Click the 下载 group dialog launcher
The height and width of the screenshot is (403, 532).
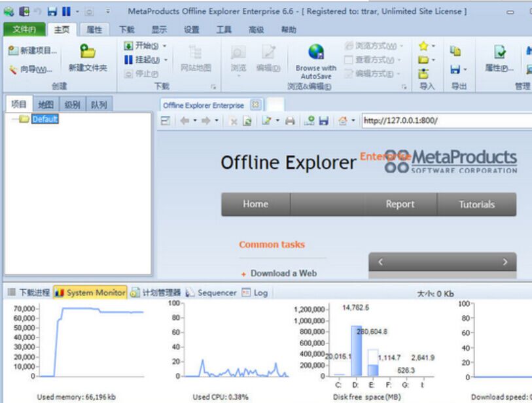213,87
